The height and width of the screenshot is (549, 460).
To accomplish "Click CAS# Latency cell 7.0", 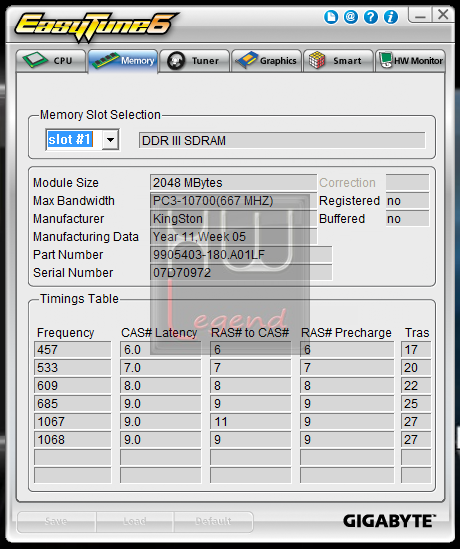I will [x=161, y=368].
